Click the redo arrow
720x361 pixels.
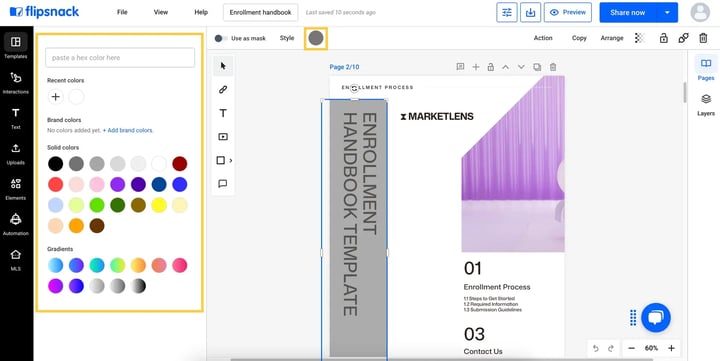coord(611,348)
